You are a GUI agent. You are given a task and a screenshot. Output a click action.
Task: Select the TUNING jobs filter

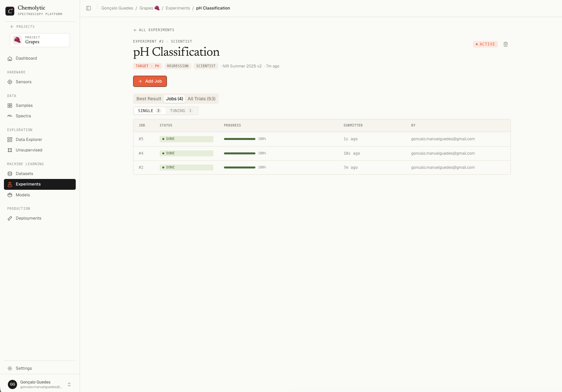181,111
